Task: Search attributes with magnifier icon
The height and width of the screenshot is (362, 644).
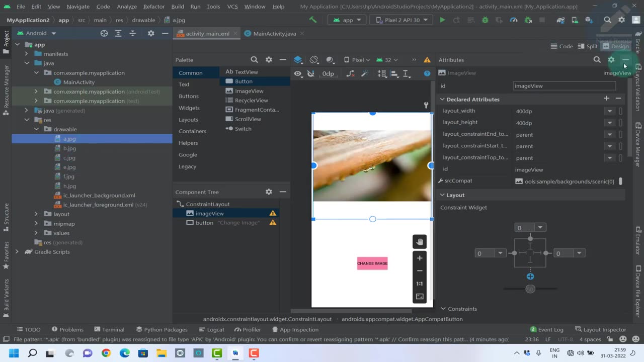Action: click(597, 60)
